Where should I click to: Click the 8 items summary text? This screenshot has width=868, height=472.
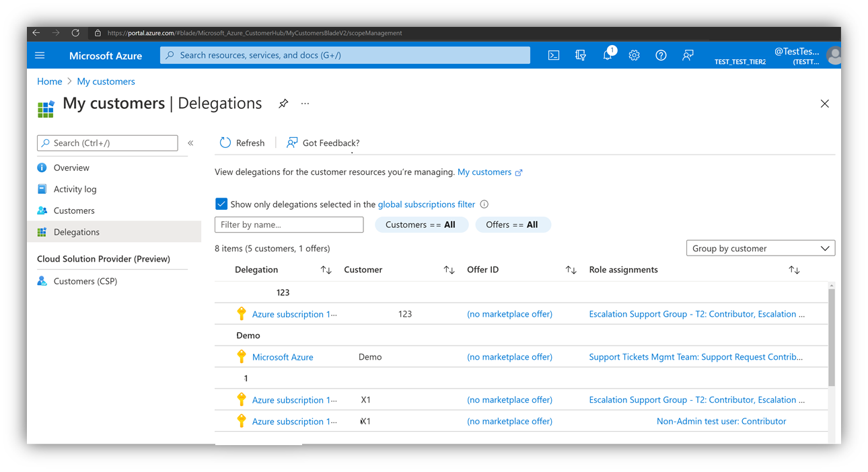pos(273,249)
